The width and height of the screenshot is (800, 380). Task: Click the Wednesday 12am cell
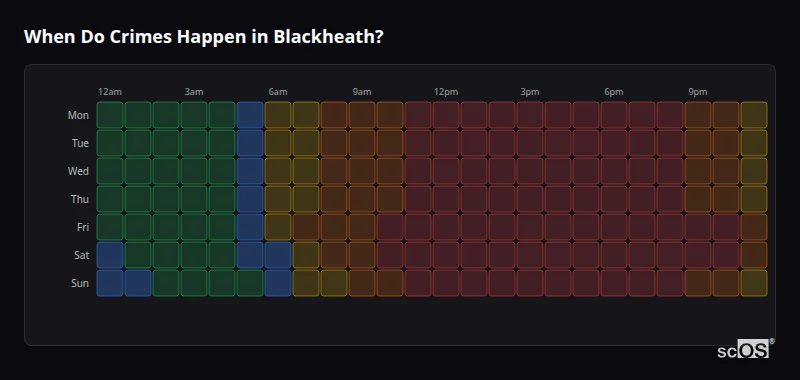(x=110, y=171)
